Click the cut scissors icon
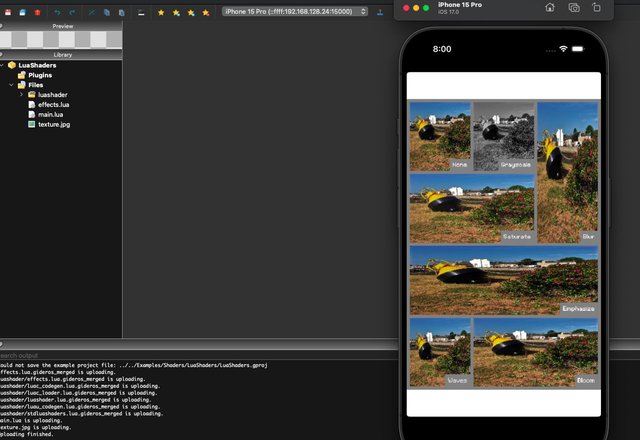Screen dimensions: 640x440 [x=92, y=13]
